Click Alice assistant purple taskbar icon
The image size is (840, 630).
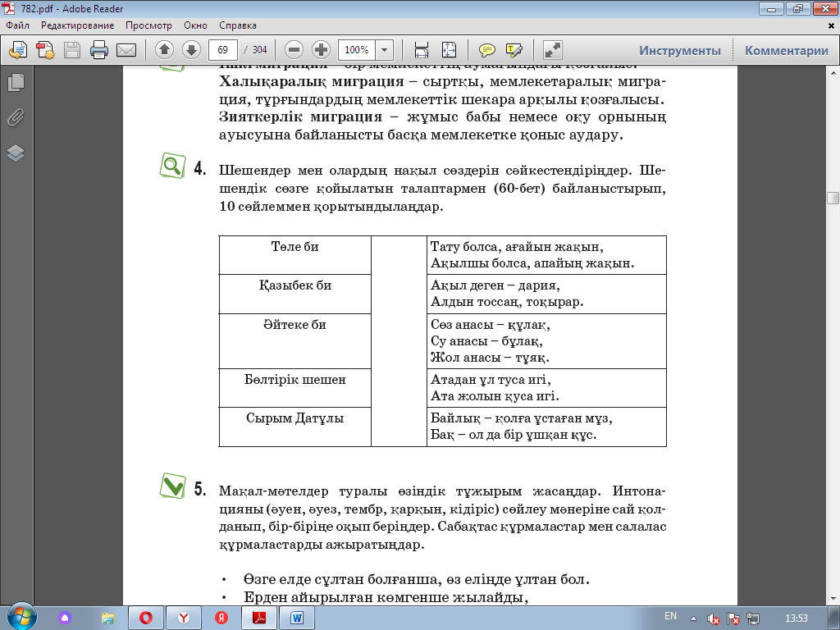pyautogui.click(x=65, y=619)
